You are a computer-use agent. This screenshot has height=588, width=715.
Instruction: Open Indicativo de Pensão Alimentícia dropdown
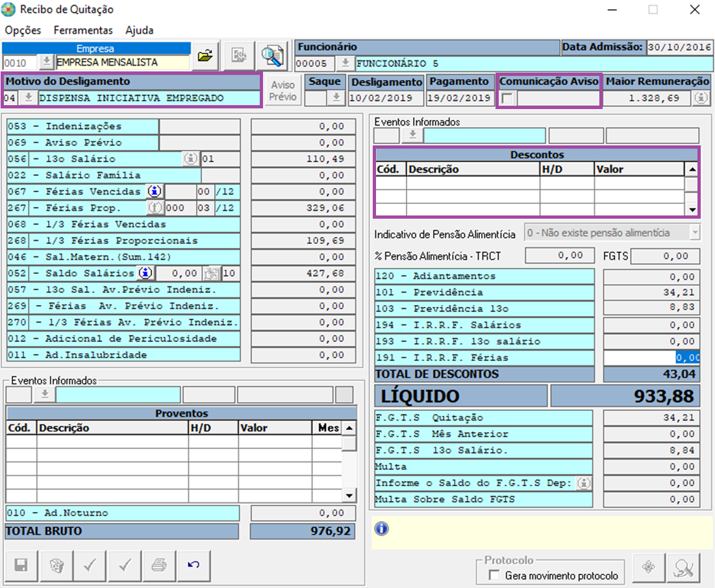coord(696,232)
